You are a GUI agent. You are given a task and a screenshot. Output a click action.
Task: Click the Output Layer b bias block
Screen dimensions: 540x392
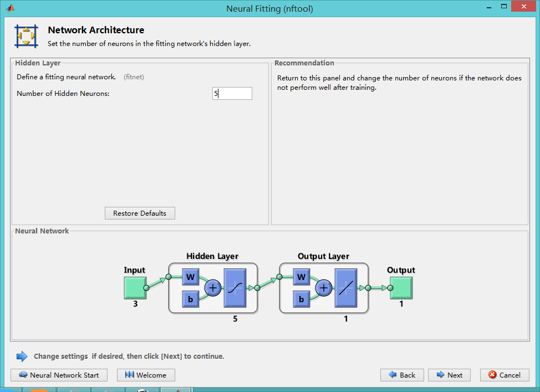click(302, 299)
